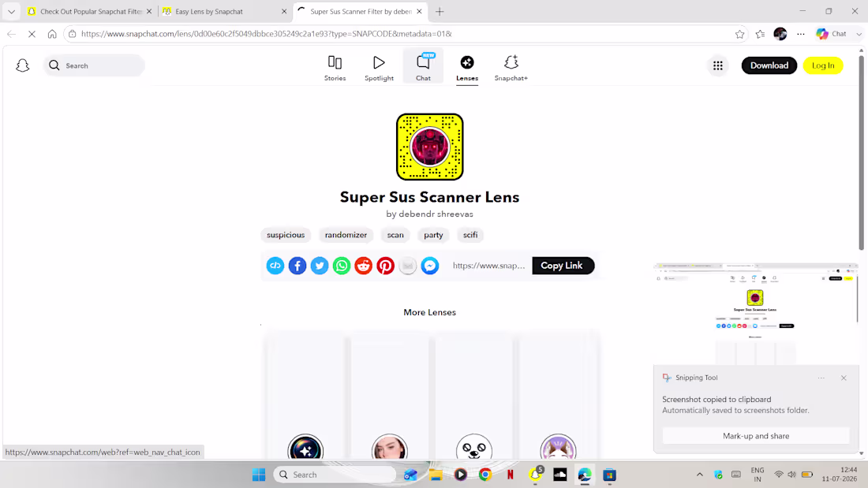This screenshot has width=868, height=488.
Task: Open the Stories section
Action: pos(335,68)
